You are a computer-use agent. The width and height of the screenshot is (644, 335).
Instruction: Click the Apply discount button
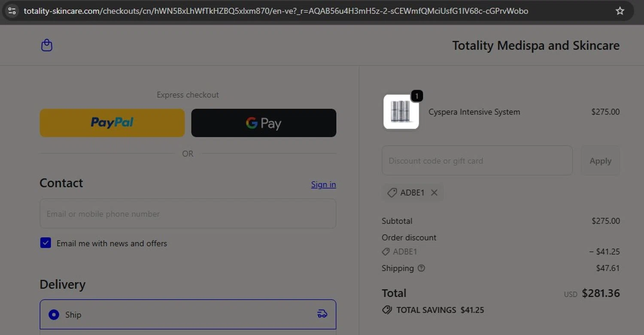[600, 161]
